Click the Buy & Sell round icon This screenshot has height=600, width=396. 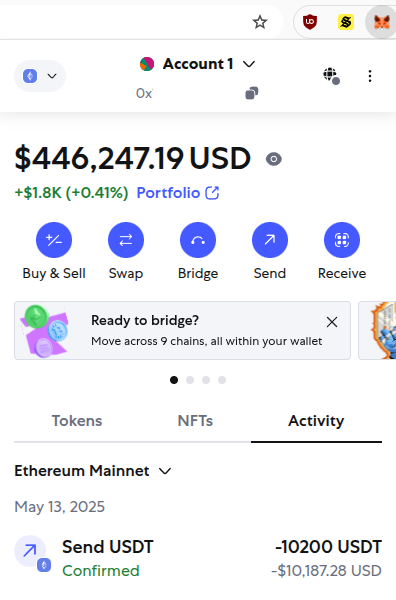click(54, 240)
